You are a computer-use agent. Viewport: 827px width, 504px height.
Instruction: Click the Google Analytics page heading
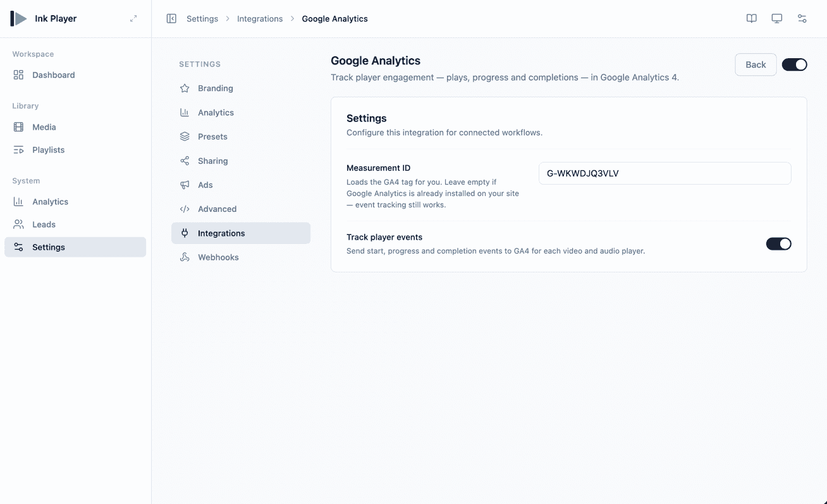pos(376,61)
